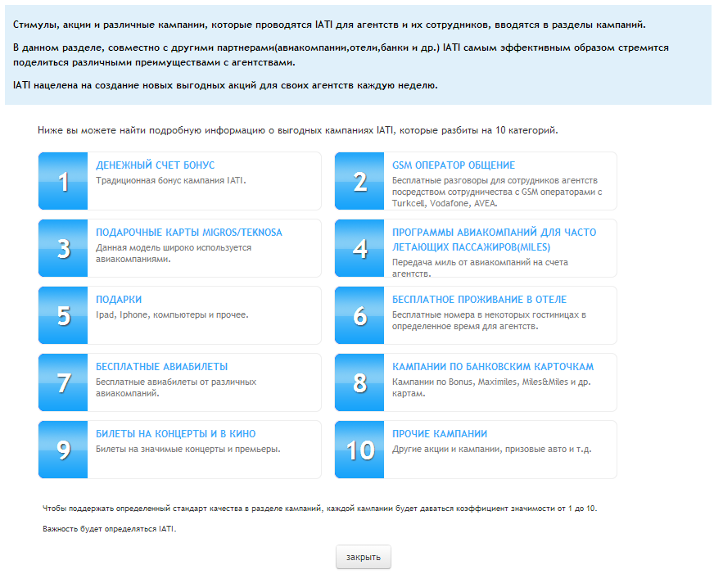The width and height of the screenshot is (714, 588).
Task: Click the blue number 1 category tile
Action: 63,181
